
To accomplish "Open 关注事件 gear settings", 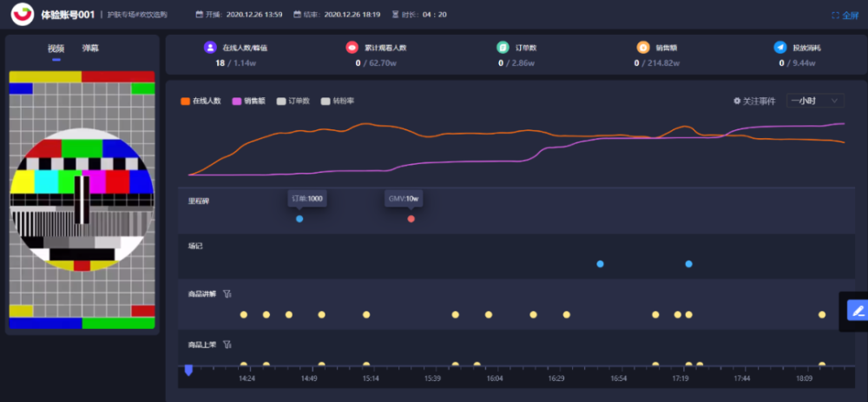I will [x=737, y=102].
